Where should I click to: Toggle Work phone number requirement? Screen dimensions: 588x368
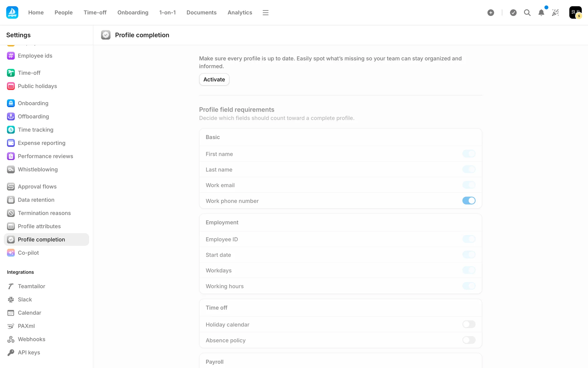469,201
